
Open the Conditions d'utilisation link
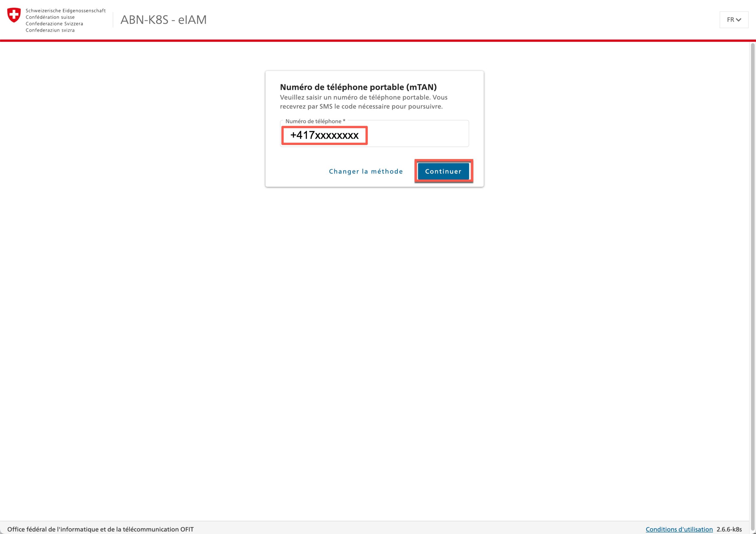coord(679,529)
